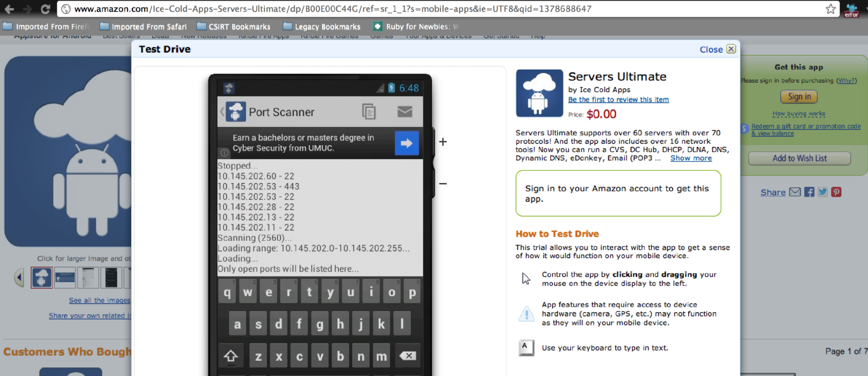Click the 'Scanning (2560)...' status line

(x=255, y=238)
